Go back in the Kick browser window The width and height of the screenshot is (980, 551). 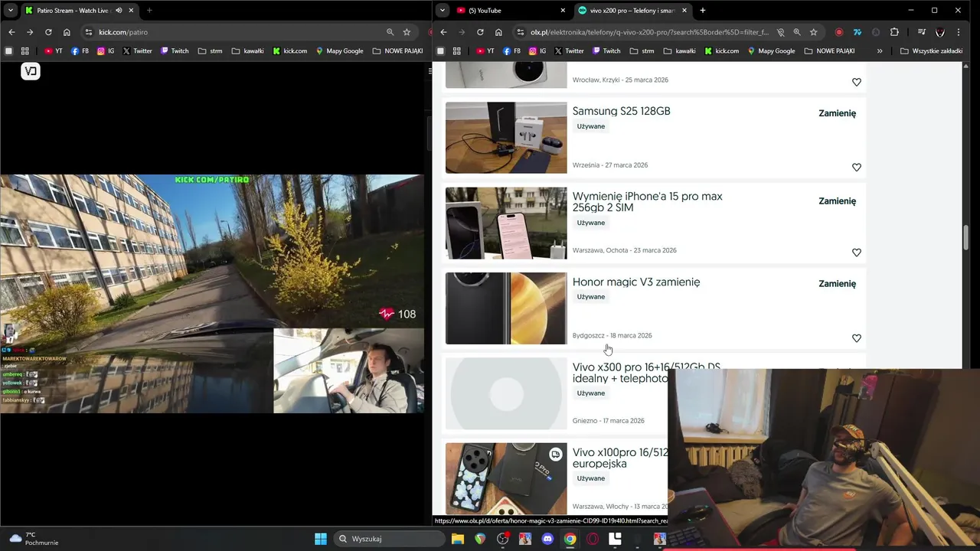click(x=11, y=32)
